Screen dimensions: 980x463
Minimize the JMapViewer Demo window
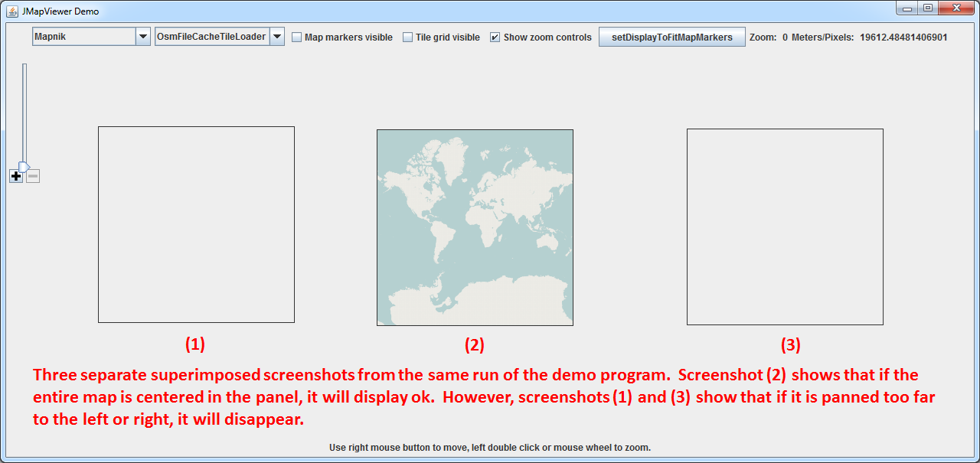click(x=907, y=8)
